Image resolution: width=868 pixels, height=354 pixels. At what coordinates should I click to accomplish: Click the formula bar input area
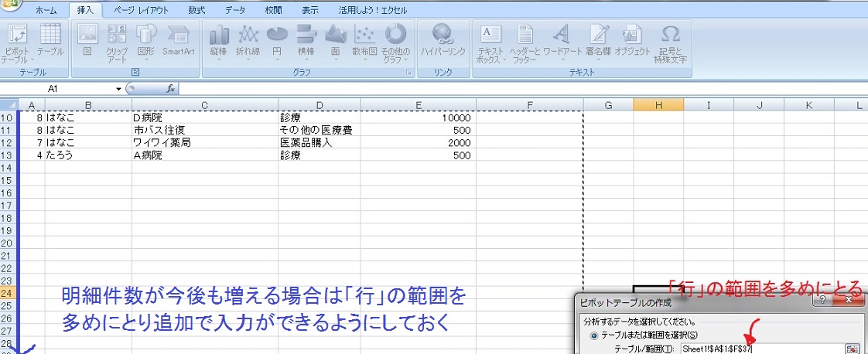tap(522, 88)
